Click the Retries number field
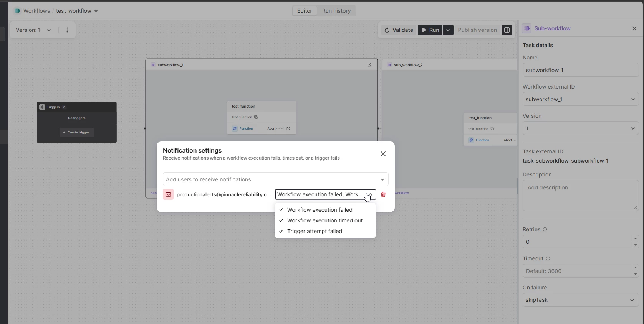This screenshot has height=324, width=644. pos(577,242)
